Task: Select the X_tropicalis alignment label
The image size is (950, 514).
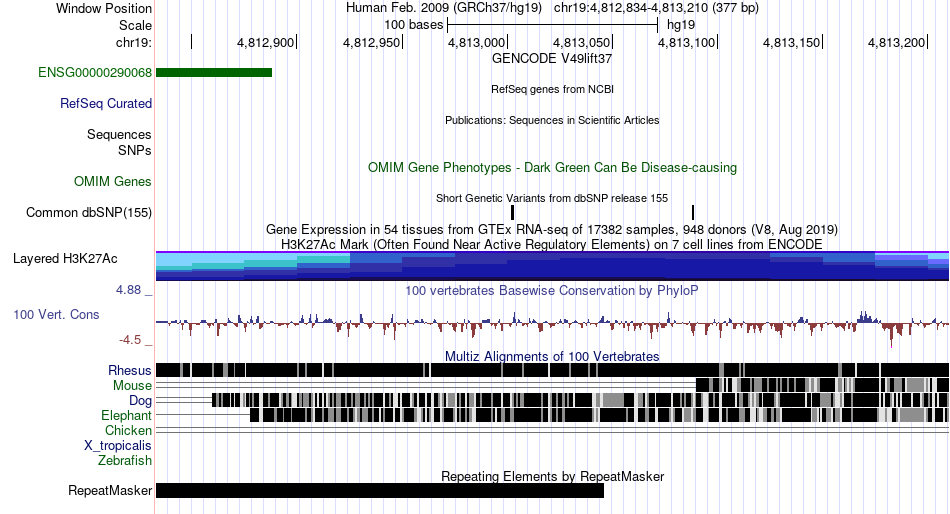Action: coord(118,446)
